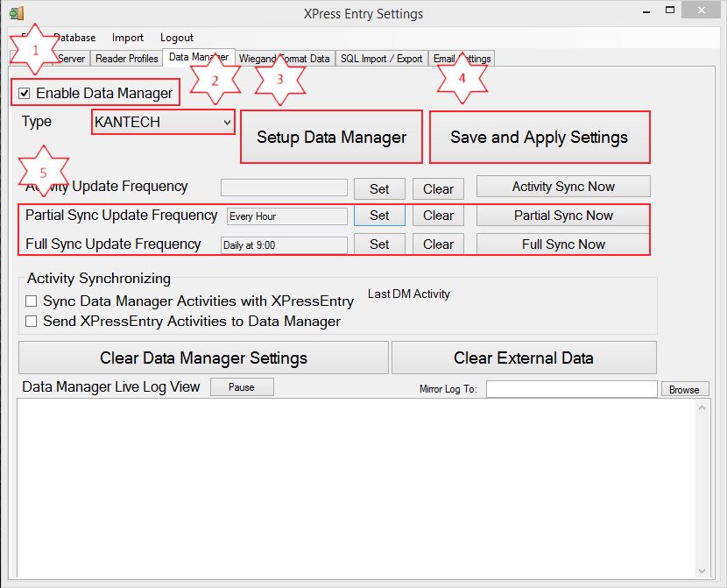Switch to the Reader Profiles tab
The image size is (727, 588).
127,59
